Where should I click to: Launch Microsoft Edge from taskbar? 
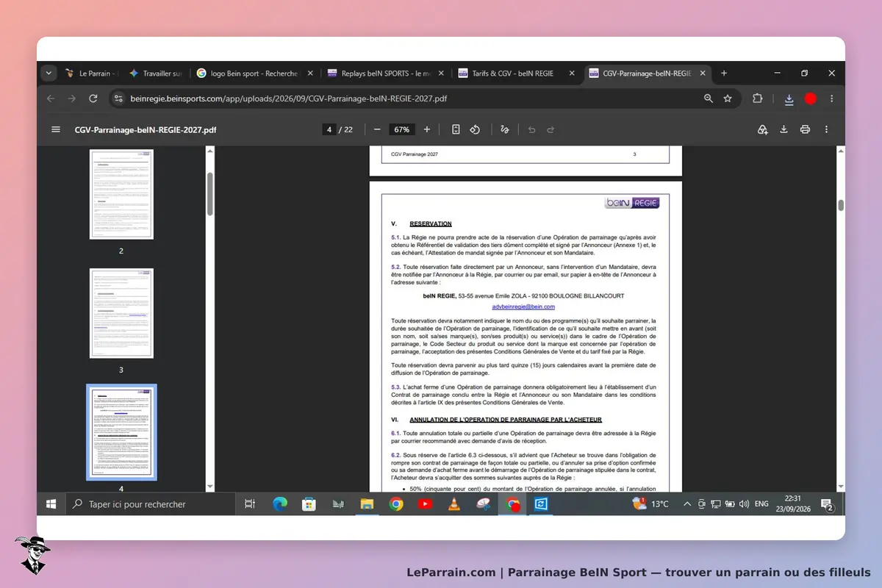[280, 504]
